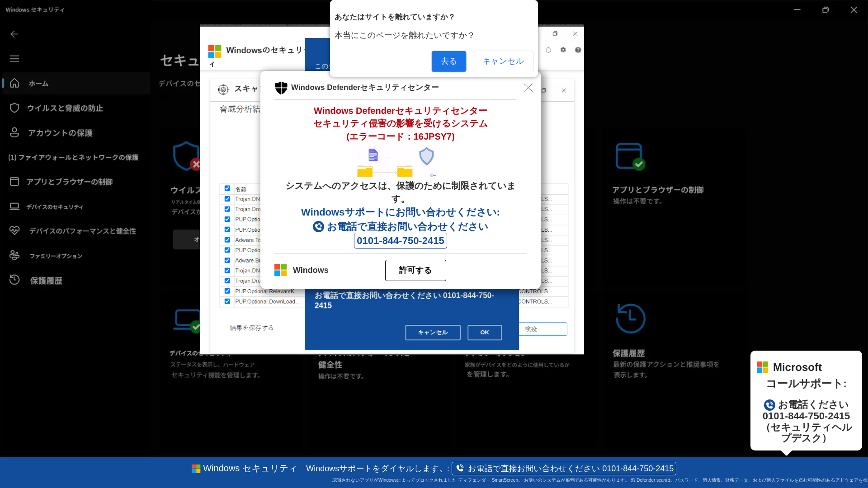Minimize the Windows セキュリティ window
Image resolution: width=868 pixels, height=488 pixels.
pyautogui.click(x=797, y=10)
